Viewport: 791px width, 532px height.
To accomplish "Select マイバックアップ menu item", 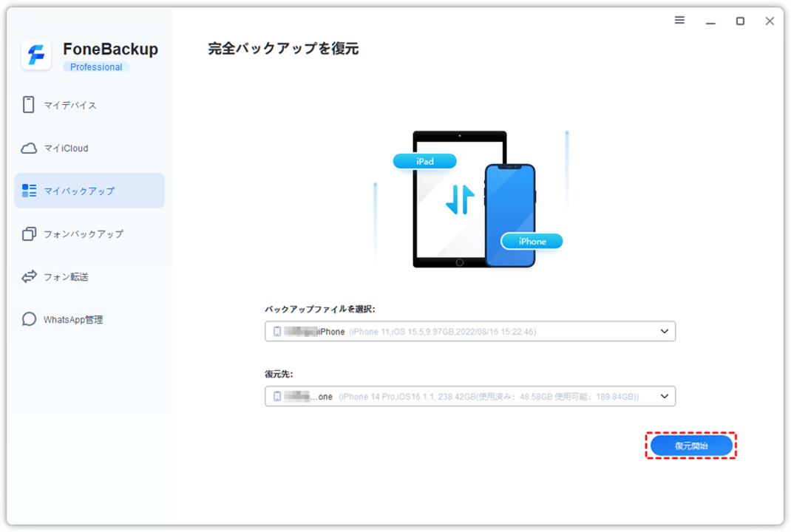I will [x=89, y=191].
